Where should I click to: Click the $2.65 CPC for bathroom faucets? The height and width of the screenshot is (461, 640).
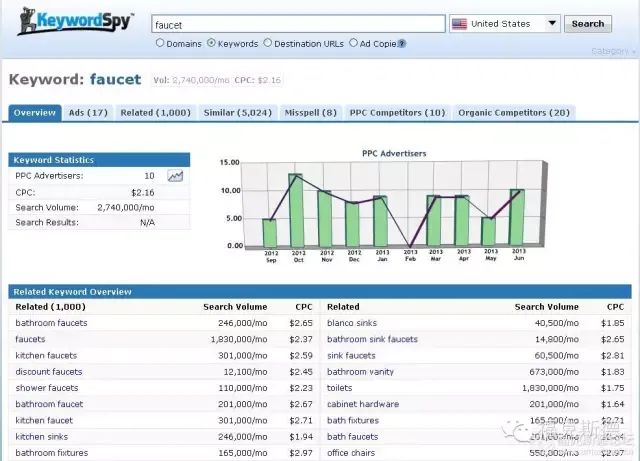tap(301, 323)
